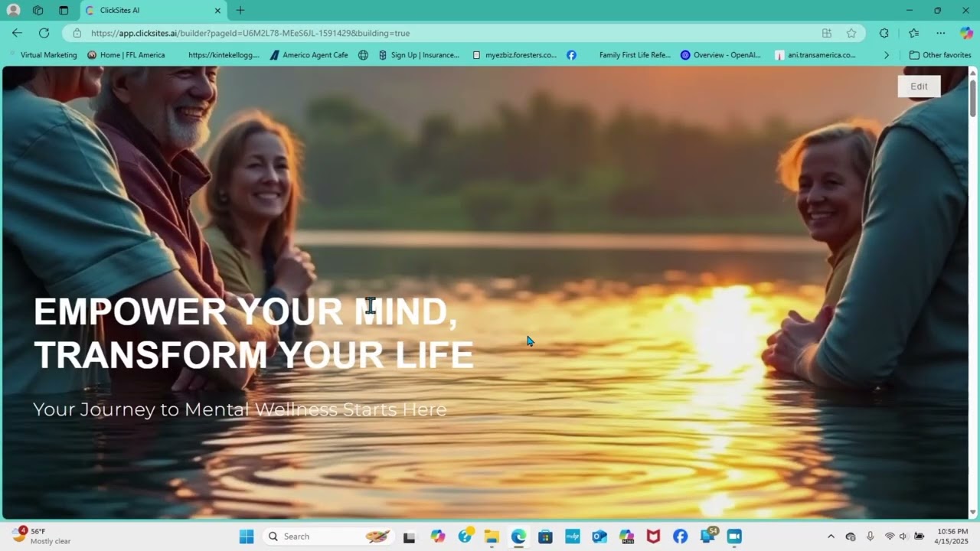Open the Home | FFL America bookmark
This screenshot has width=980, height=551.
(x=126, y=55)
